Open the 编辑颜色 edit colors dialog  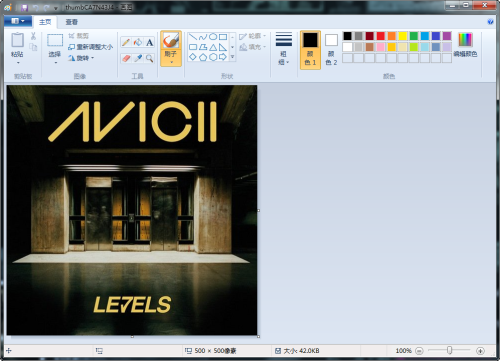point(465,45)
